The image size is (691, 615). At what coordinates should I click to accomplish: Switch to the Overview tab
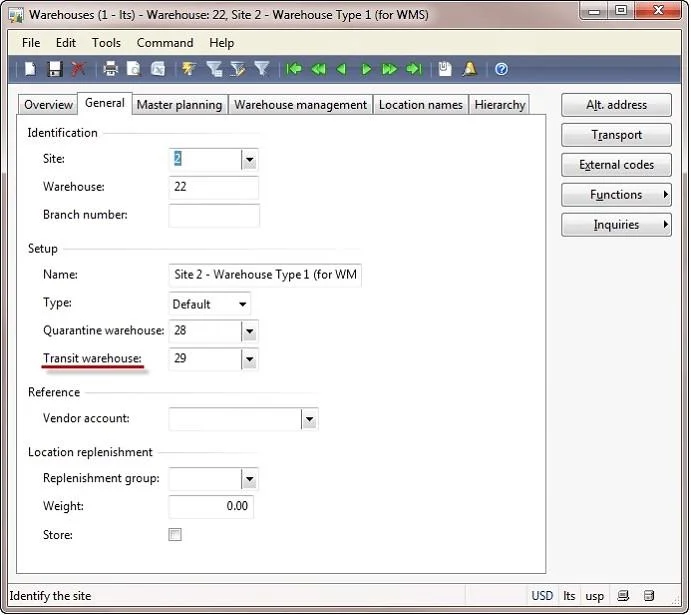[x=48, y=105]
